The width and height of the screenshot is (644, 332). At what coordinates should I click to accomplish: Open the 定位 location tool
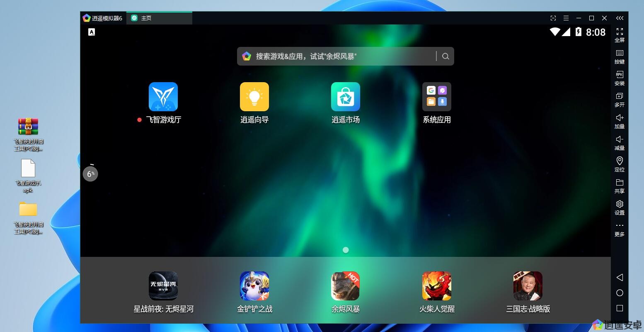[620, 164]
